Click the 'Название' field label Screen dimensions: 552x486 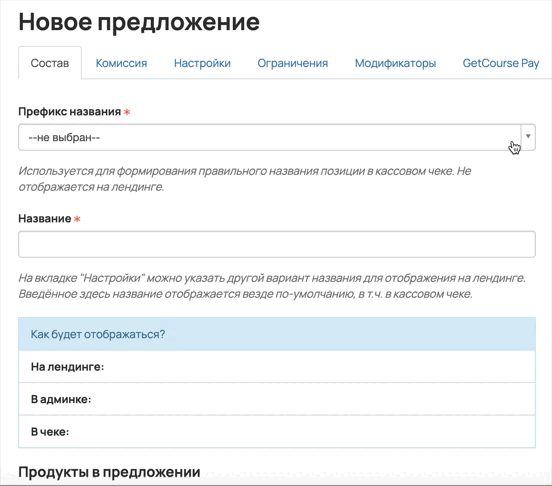click(x=45, y=219)
